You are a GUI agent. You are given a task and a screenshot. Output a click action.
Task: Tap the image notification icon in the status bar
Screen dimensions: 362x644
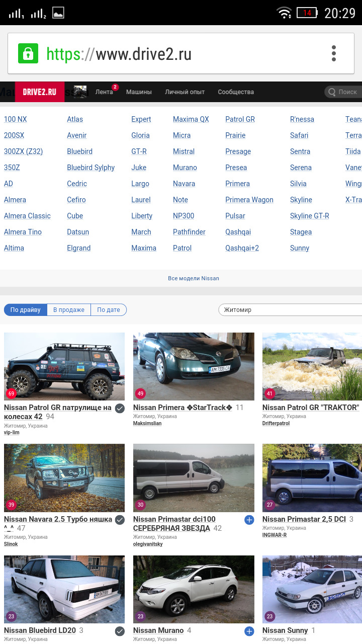(58, 13)
